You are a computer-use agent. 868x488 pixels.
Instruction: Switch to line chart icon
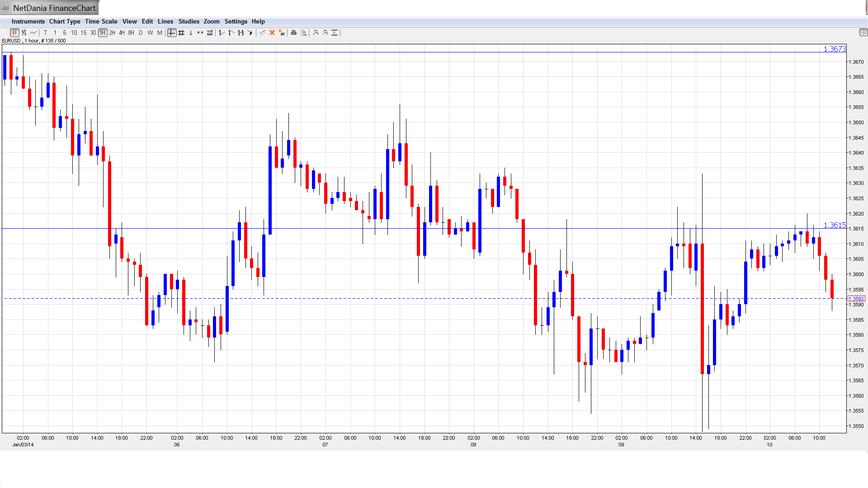click(33, 33)
